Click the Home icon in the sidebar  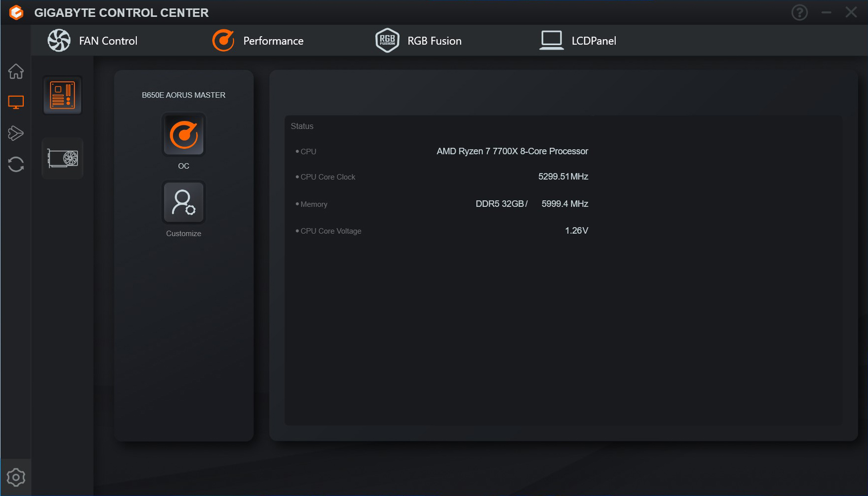click(16, 71)
